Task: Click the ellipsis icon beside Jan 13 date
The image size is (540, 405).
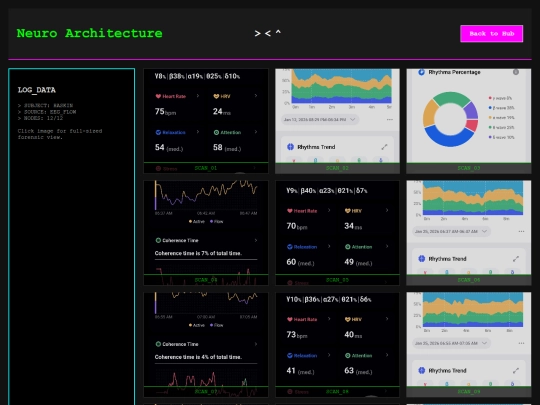Action: (390, 120)
